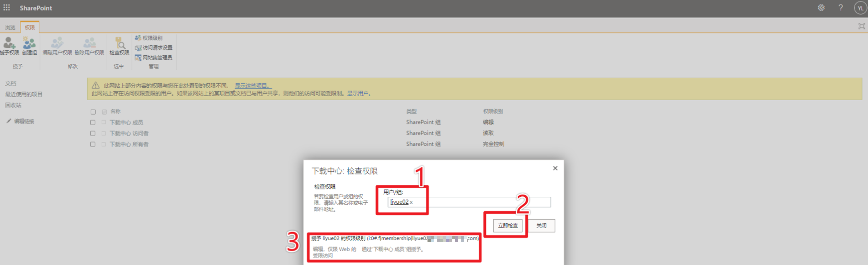Open the settings gear in header

coord(821,7)
